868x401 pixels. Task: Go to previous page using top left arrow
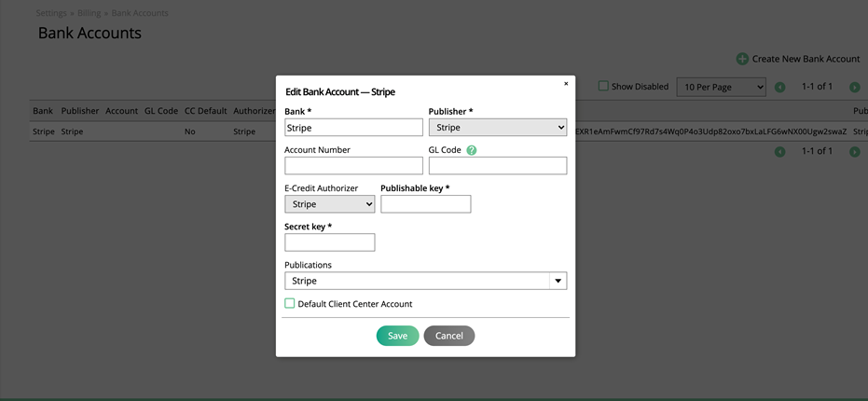point(780,87)
